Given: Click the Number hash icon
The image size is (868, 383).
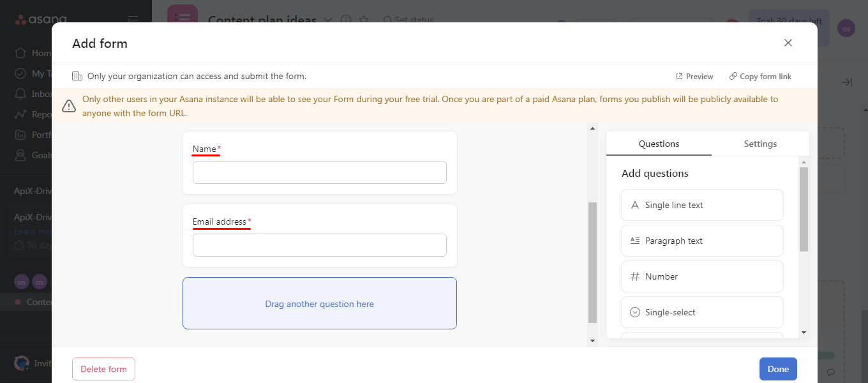Looking at the screenshot, I should pyautogui.click(x=635, y=276).
